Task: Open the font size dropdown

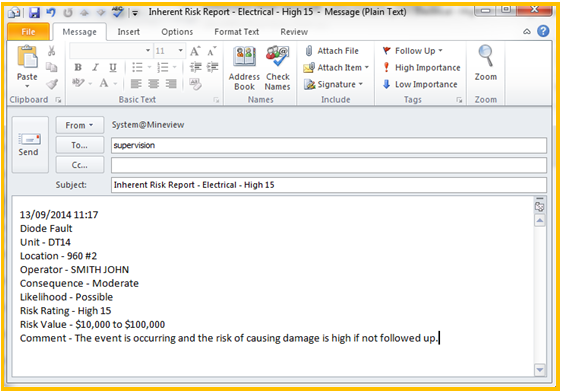Action: click(x=181, y=50)
